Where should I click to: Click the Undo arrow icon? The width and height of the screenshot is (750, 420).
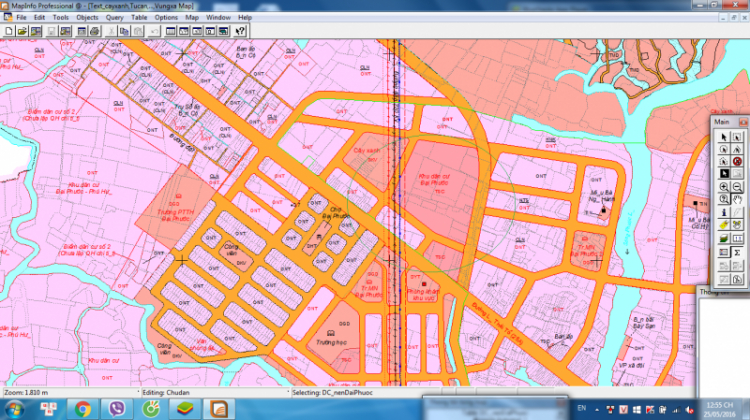[x=154, y=32]
